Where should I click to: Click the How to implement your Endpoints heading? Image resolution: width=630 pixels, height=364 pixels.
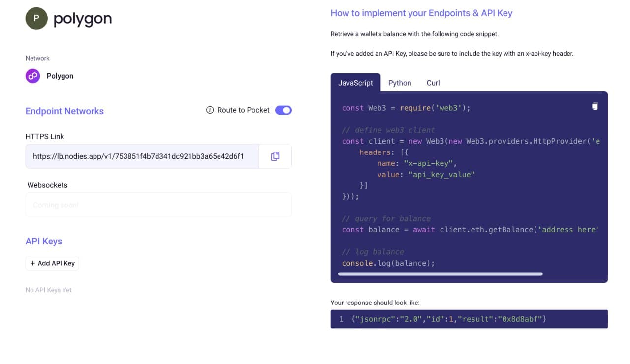click(421, 13)
